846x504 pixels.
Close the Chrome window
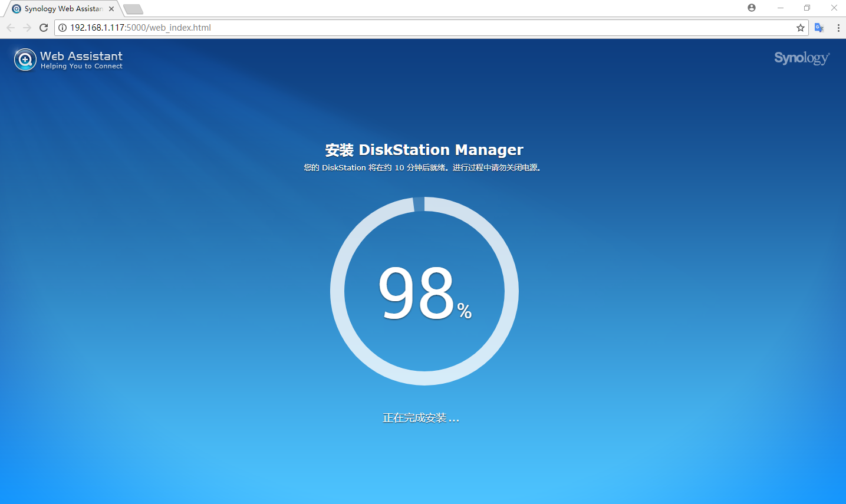point(834,8)
